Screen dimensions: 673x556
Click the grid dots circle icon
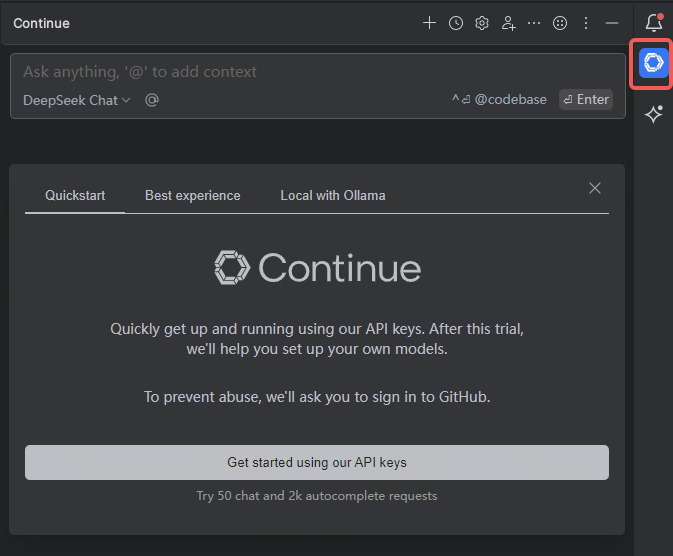[x=560, y=23]
